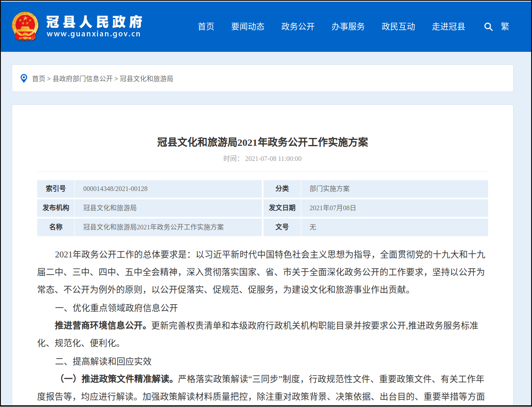Click the article title 冠县文化和旅游局2021年政务公开工作实施方案

263,142
